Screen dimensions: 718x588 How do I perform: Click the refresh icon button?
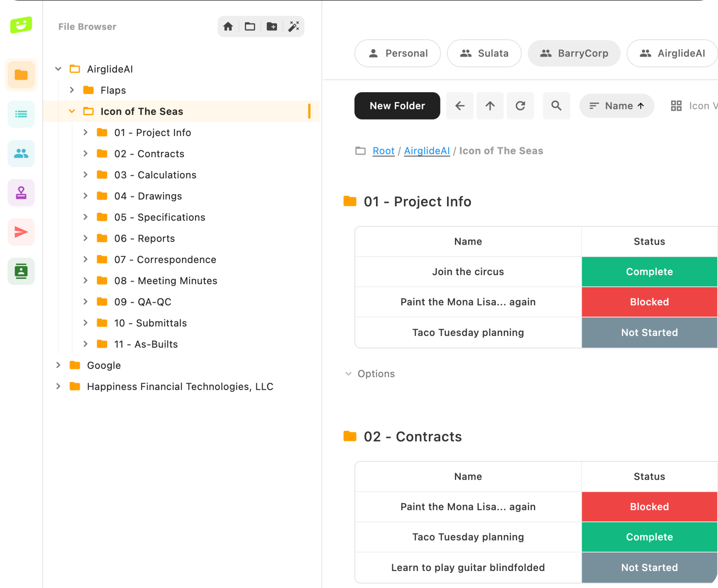(520, 106)
